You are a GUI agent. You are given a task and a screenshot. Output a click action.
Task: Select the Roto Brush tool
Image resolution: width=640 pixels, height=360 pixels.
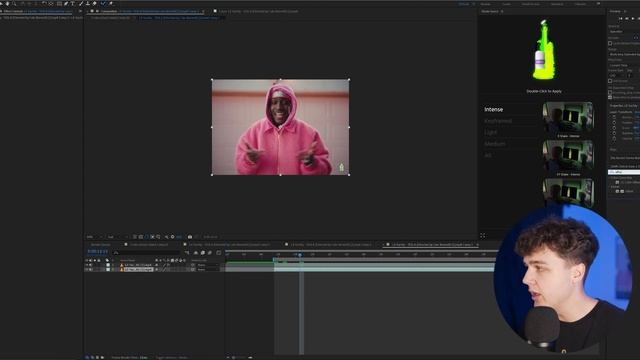click(x=103, y=3)
